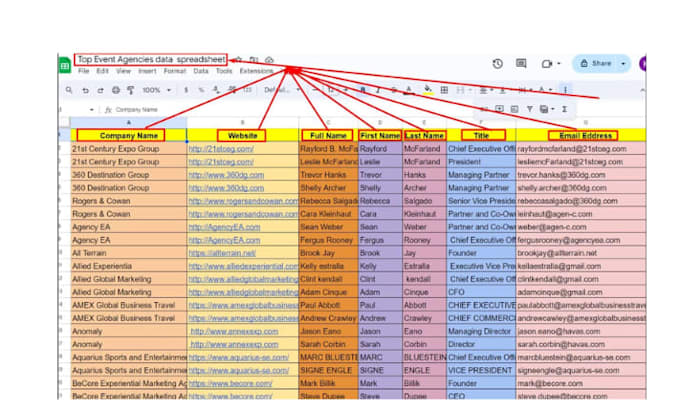The image size is (680, 411).
Task: Open the text rotation dropdown
Action: [x=544, y=90]
